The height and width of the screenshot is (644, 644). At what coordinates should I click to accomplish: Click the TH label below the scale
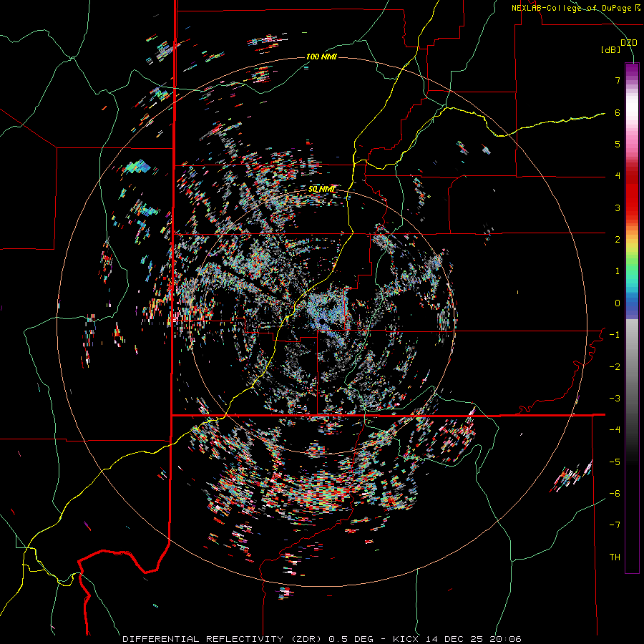tap(615, 557)
